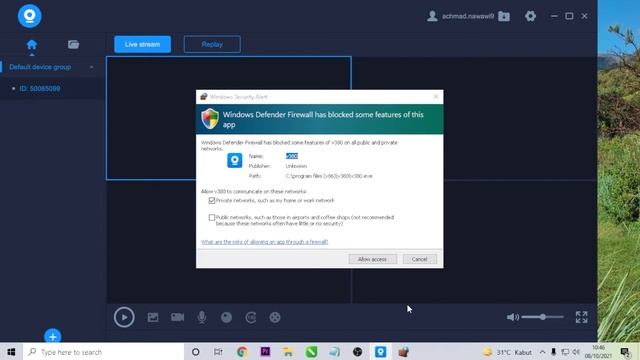Click username achmad.nawawi9
The image size is (640, 360).
468,16
